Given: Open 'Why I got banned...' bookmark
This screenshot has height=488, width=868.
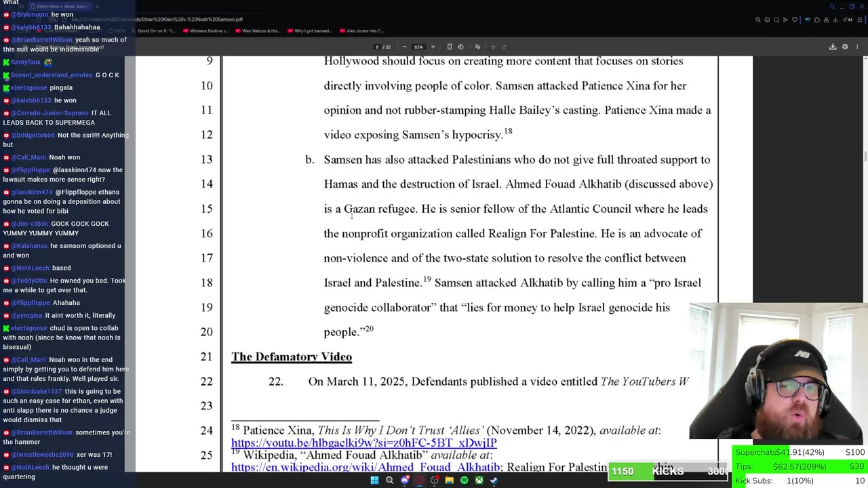Looking at the screenshot, I should click(309, 30).
